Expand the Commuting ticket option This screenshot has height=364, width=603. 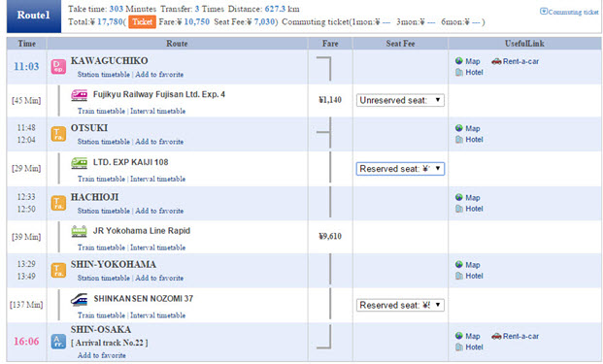click(569, 12)
